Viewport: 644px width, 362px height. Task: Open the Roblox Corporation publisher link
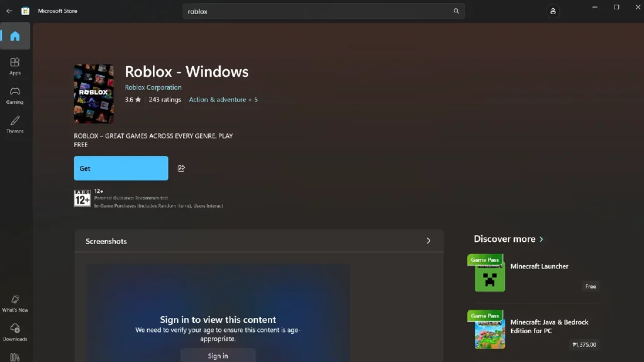(153, 87)
